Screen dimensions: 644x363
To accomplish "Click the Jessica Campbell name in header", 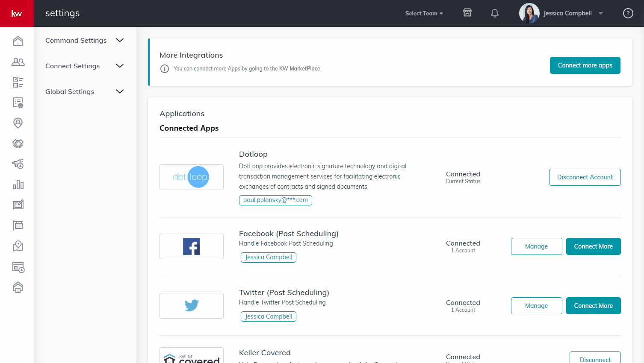I will tap(567, 13).
